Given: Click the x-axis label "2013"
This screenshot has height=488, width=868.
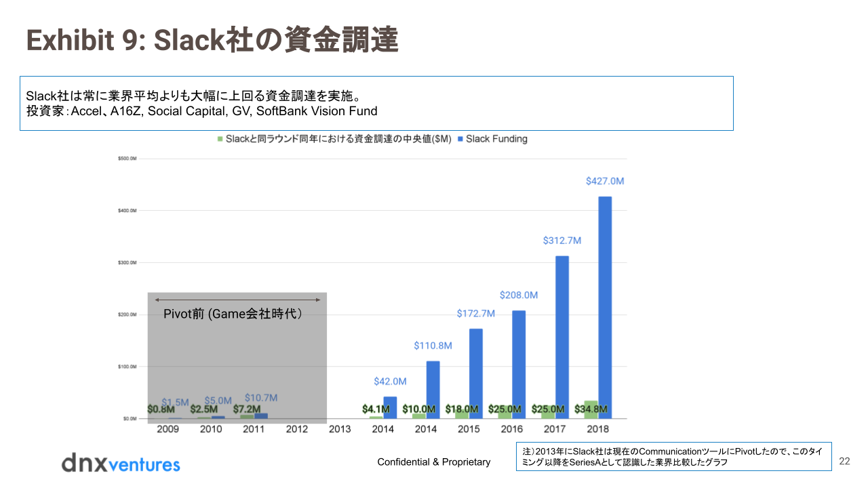Looking at the screenshot, I should pyautogui.click(x=340, y=429).
